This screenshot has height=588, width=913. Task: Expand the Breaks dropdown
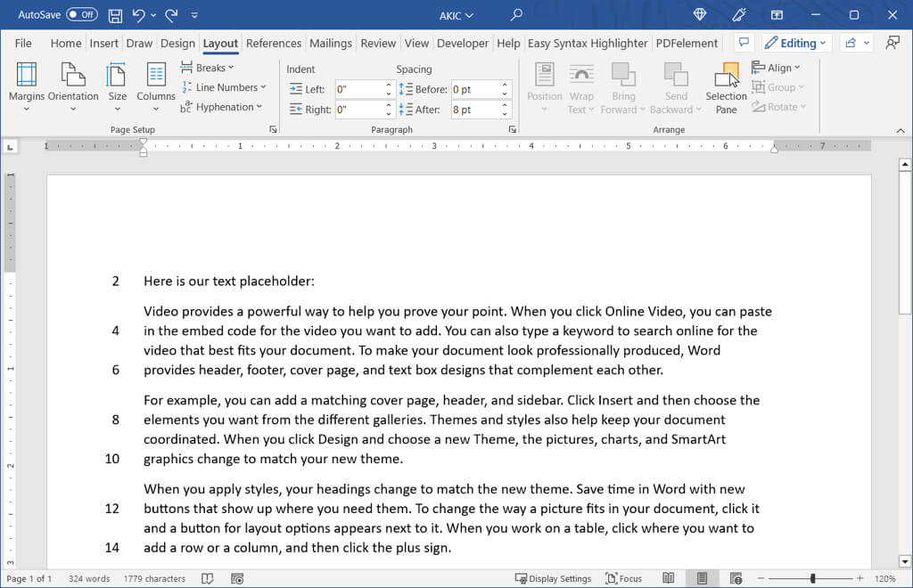point(208,68)
